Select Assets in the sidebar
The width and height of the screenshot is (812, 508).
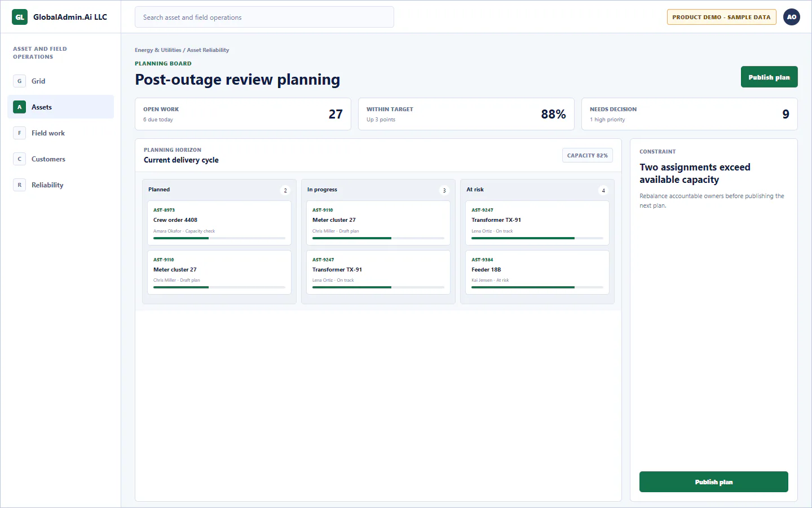click(61, 107)
